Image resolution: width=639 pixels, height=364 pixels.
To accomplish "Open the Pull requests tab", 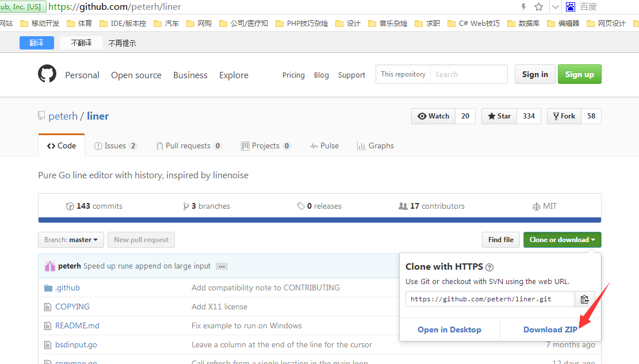I will coord(189,146).
